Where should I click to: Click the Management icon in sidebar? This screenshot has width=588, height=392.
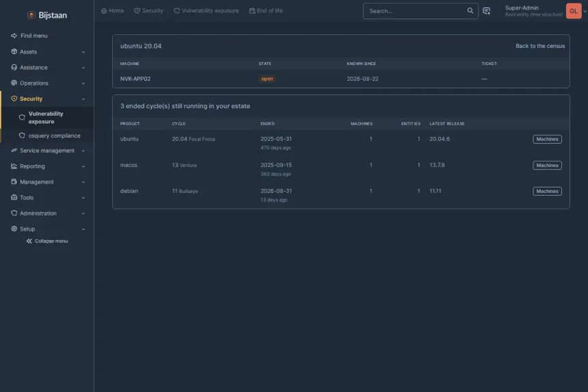coord(14,181)
